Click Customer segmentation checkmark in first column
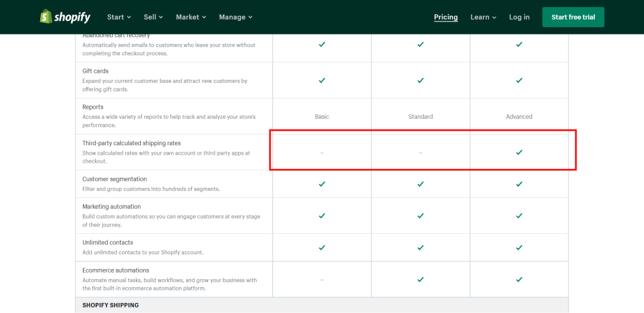 [x=322, y=184]
